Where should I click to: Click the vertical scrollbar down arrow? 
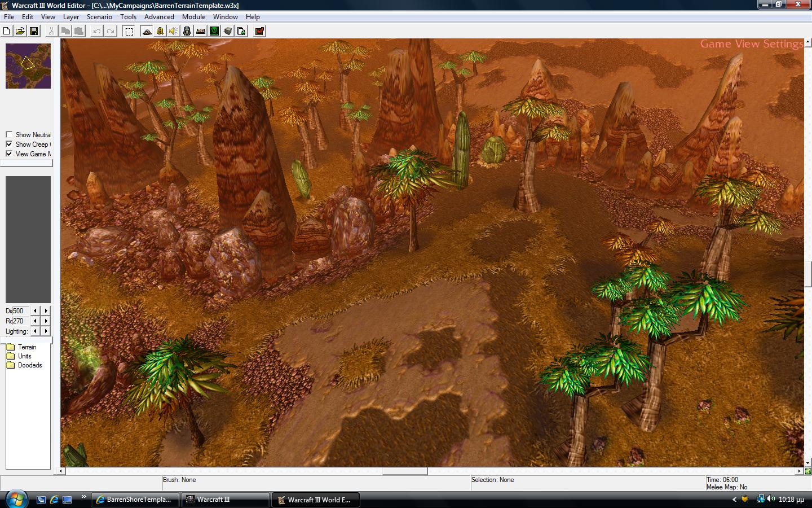tap(808, 463)
